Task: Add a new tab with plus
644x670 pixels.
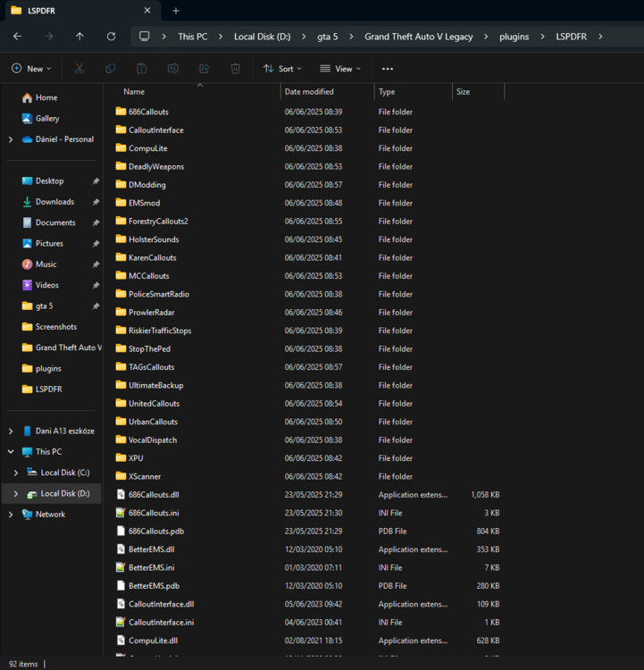Action: click(176, 11)
